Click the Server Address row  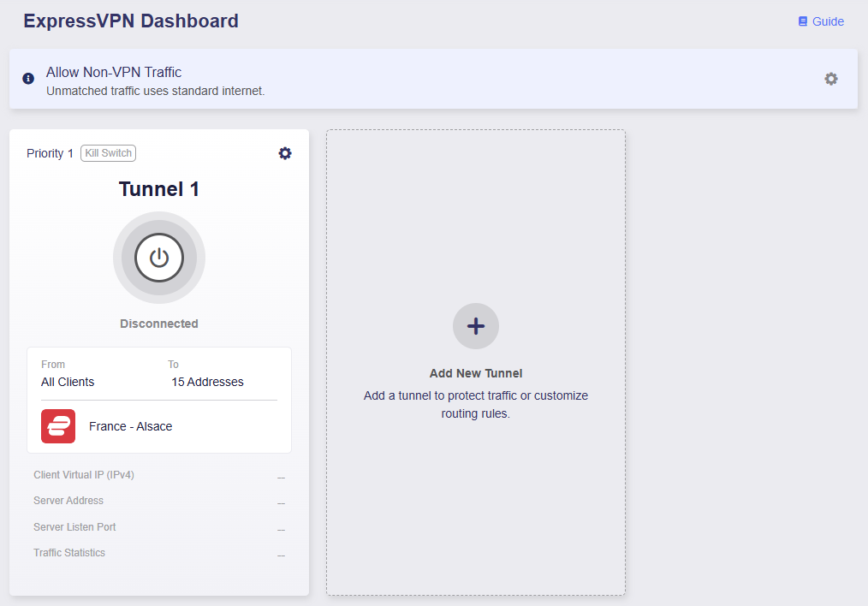[159, 501]
